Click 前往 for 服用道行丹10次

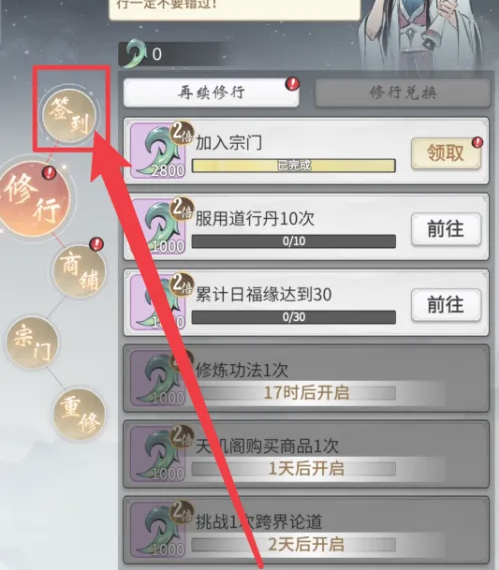[x=446, y=229]
